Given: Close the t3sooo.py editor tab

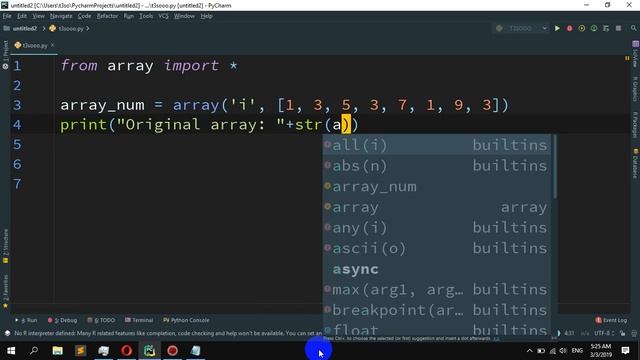Looking at the screenshot, I should tap(53, 45).
